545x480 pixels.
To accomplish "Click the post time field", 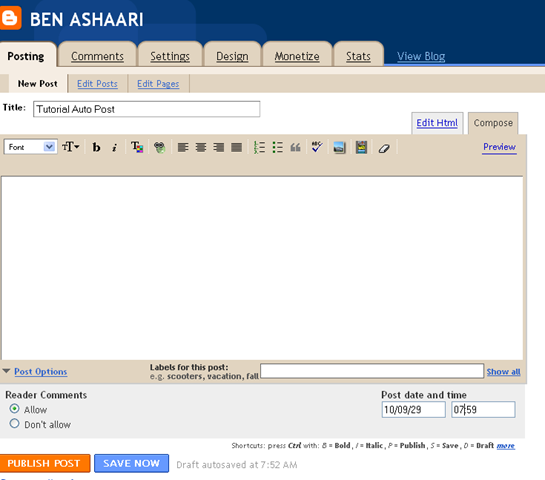I will tap(483, 409).
